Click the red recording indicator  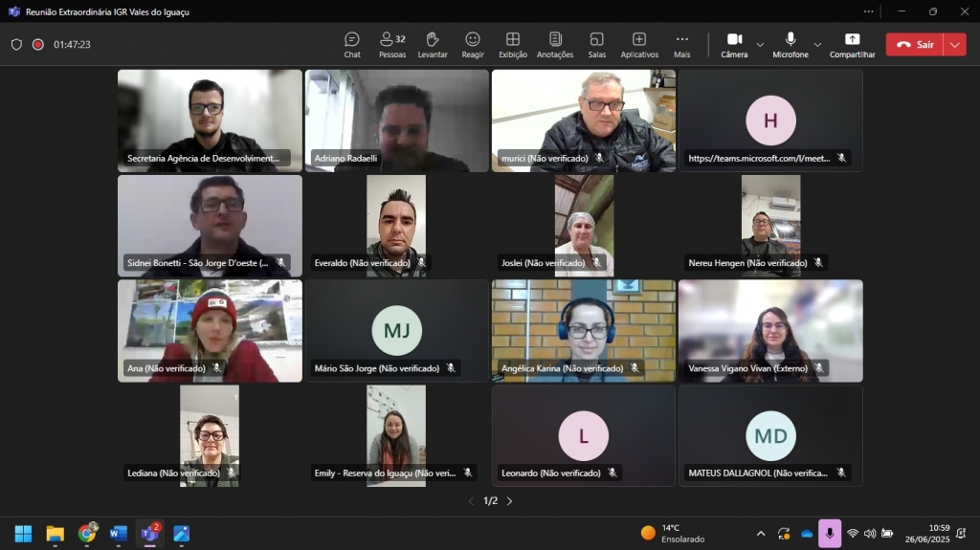38,44
